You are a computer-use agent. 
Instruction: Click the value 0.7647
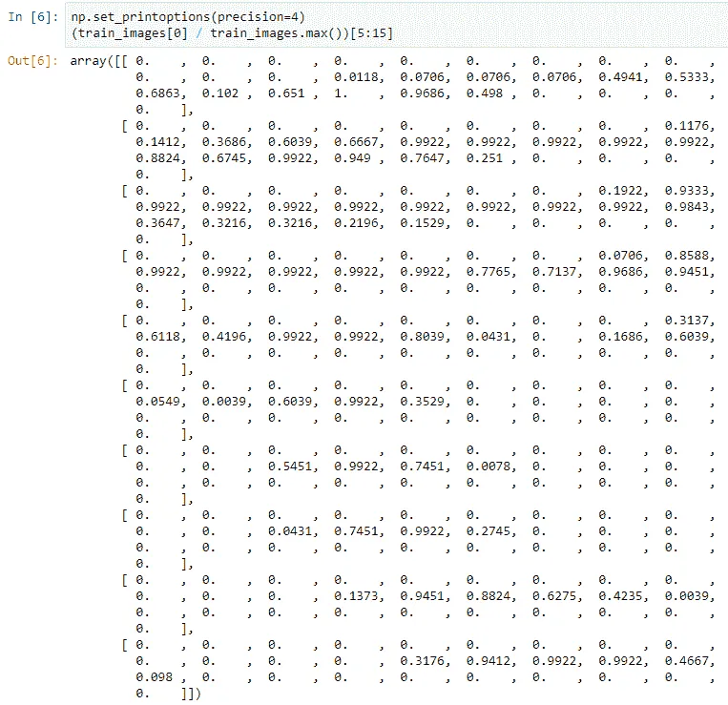pyautogui.click(x=422, y=158)
